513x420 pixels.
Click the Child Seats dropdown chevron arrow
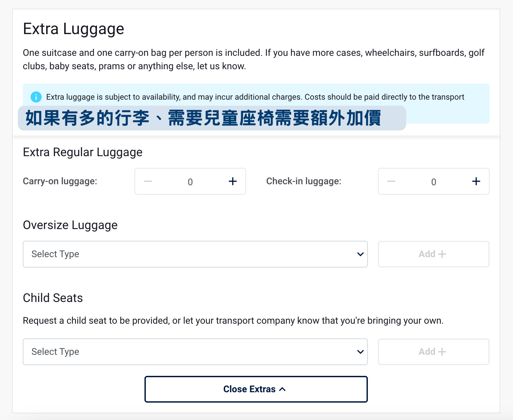361,352
